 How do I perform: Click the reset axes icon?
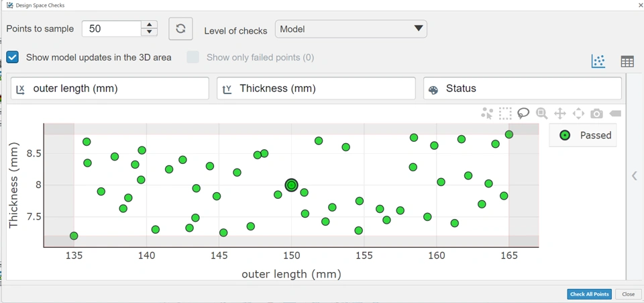pos(578,114)
